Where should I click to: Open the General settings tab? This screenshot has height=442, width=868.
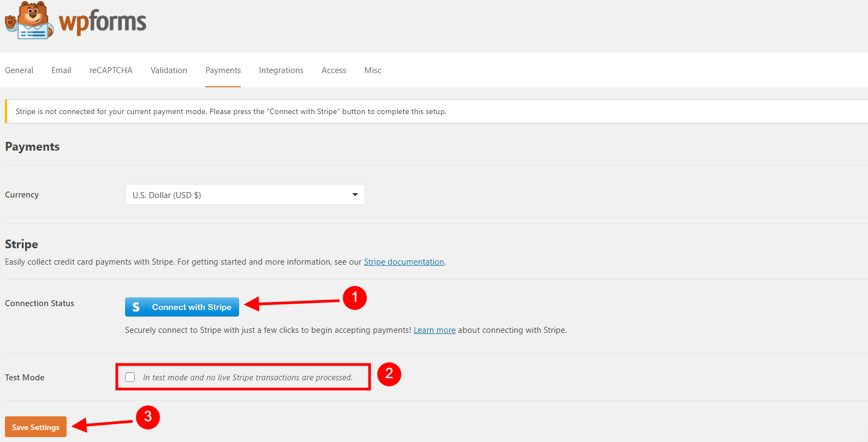coord(19,70)
